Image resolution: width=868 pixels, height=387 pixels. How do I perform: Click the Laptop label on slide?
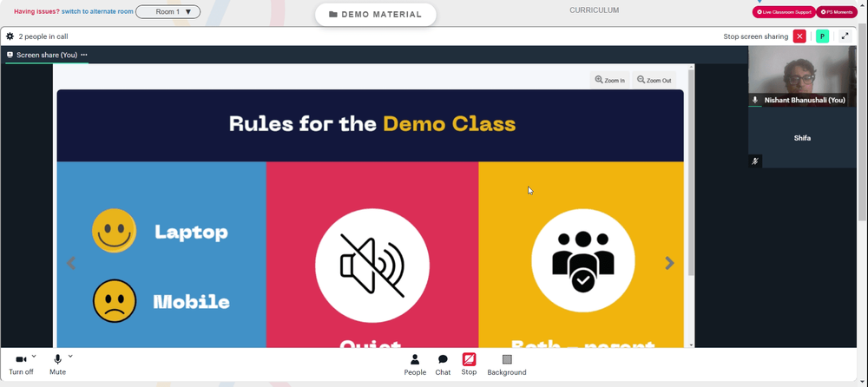[x=191, y=232]
